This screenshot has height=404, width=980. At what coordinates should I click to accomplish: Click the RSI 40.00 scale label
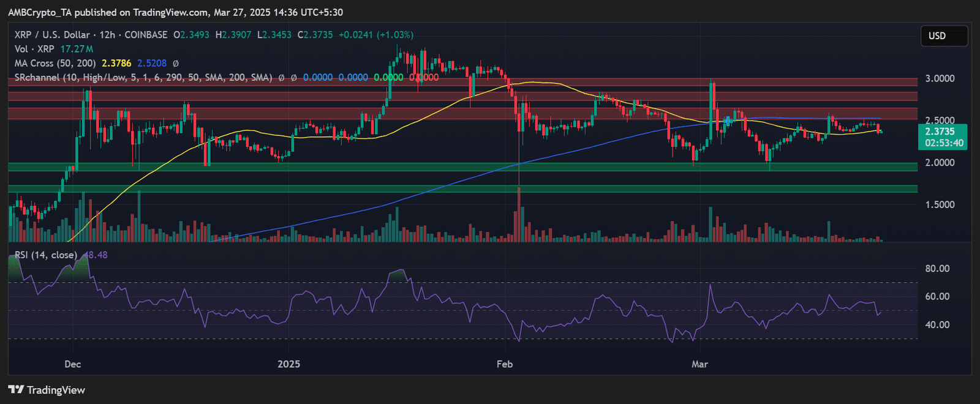(937, 325)
